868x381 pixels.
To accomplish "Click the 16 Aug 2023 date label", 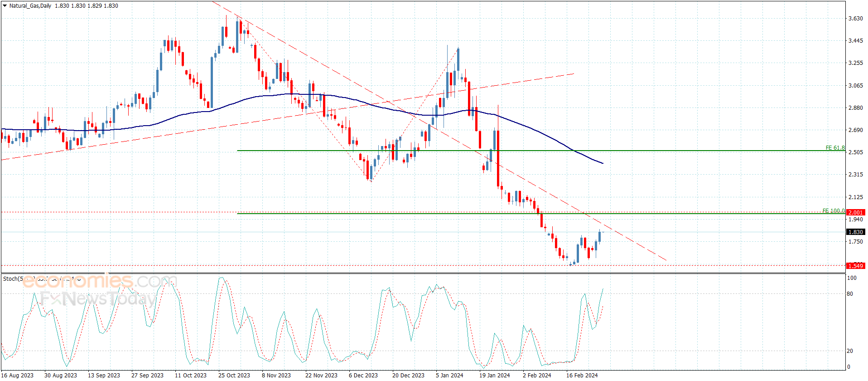I will click(18, 375).
